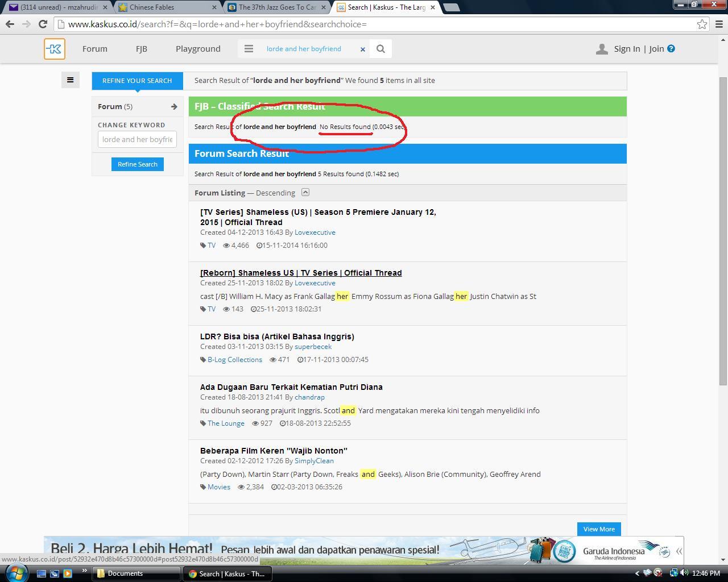The height and width of the screenshot is (582, 728).
Task: Open Shameless Season 5 Premiere thread
Action: 318,217
